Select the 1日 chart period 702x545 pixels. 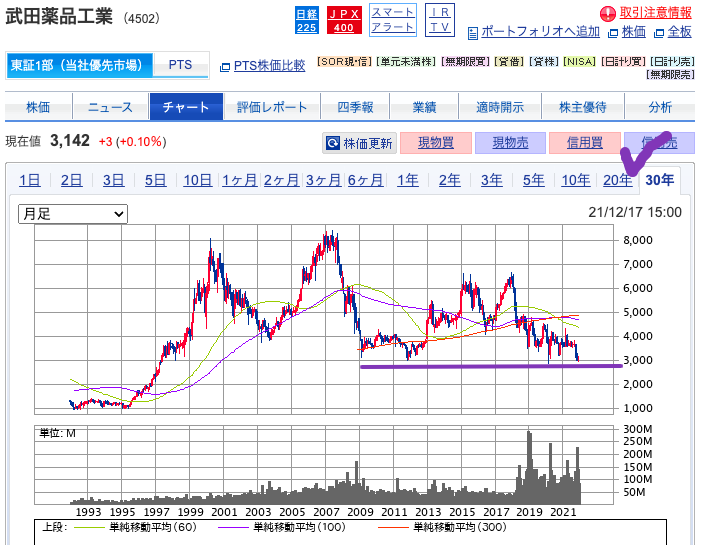click(x=30, y=180)
